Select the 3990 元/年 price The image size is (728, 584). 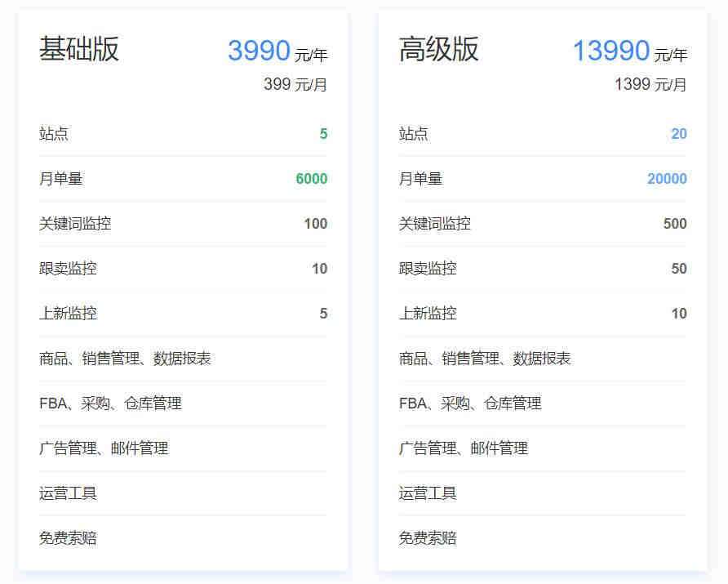coord(277,51)
